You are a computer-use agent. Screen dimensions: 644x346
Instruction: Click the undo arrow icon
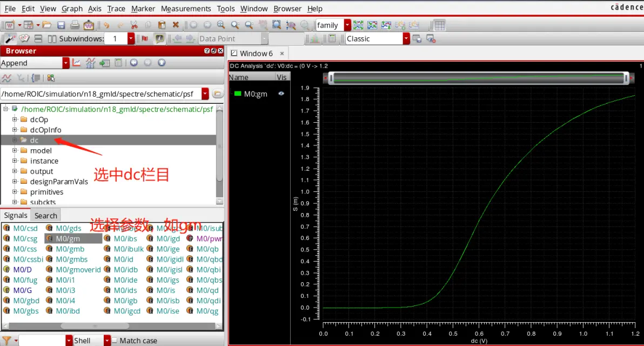106,25
